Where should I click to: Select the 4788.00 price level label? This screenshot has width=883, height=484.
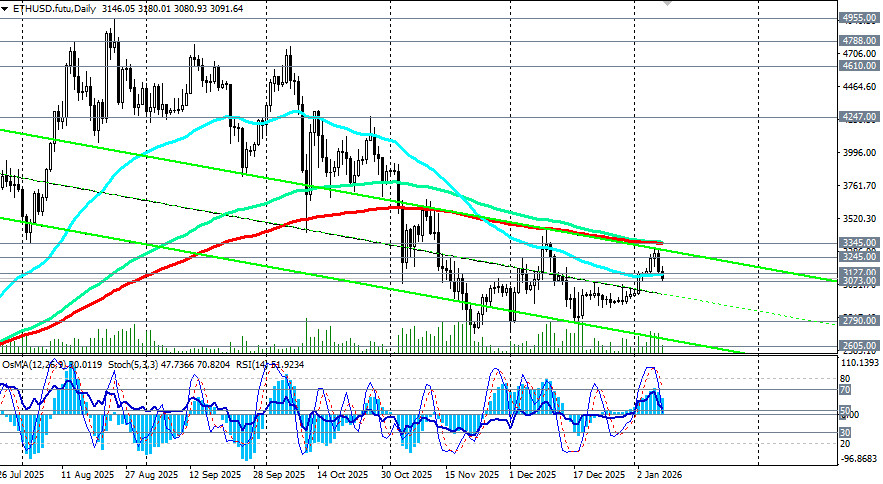858,41
